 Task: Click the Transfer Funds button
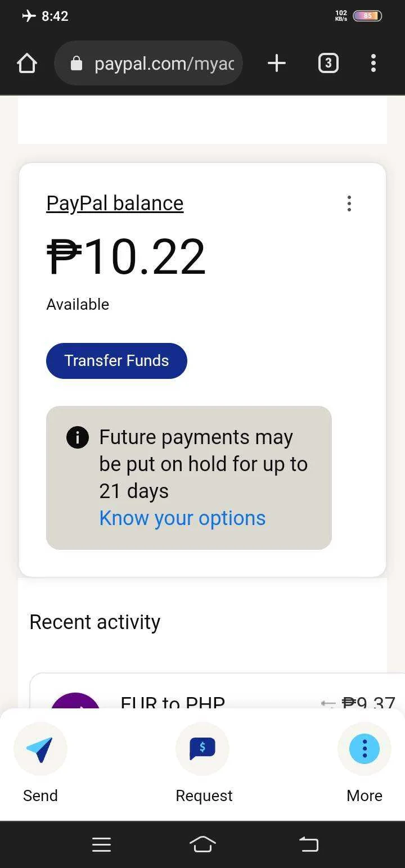coord(116,361)
